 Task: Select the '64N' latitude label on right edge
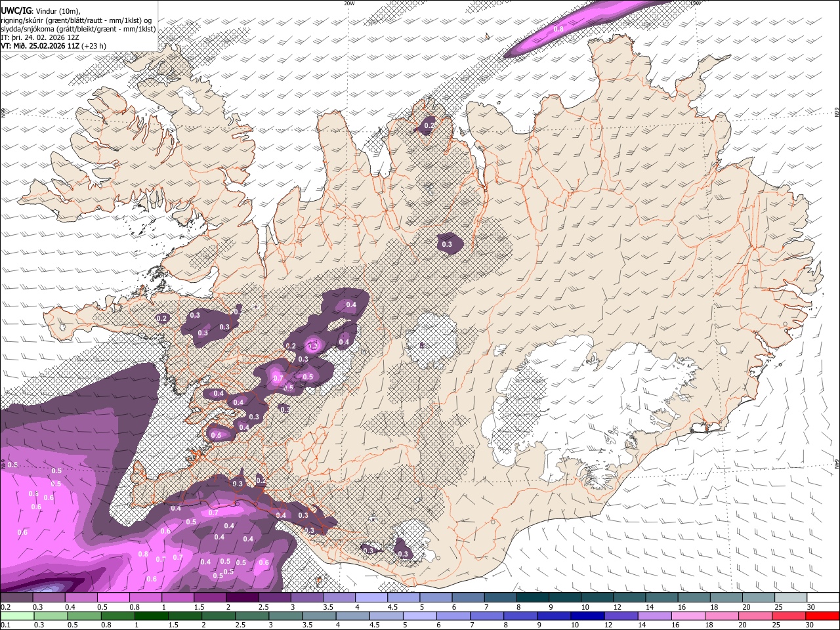(x=837, y=464)
